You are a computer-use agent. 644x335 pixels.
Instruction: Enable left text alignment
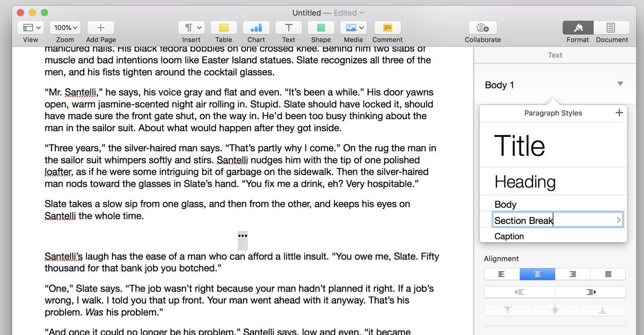[x=502, y=274]
